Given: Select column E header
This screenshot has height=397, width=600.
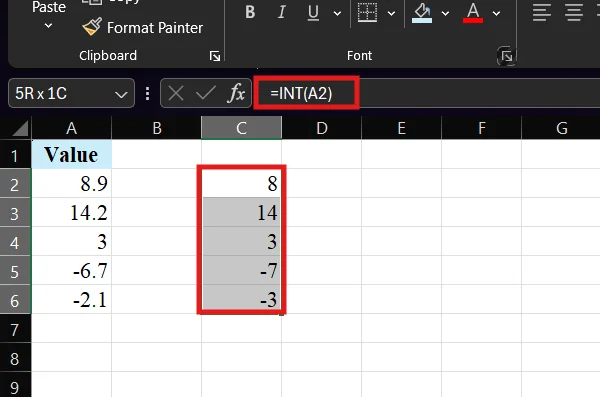Looking at the screenshot, I should click(x=401, y=128).
